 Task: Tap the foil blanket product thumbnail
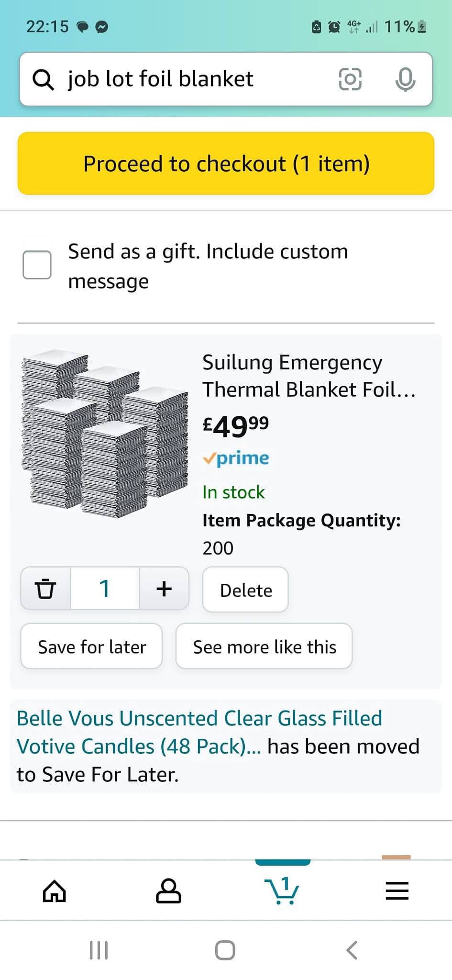pyautogui.click(x=104, y=434)
